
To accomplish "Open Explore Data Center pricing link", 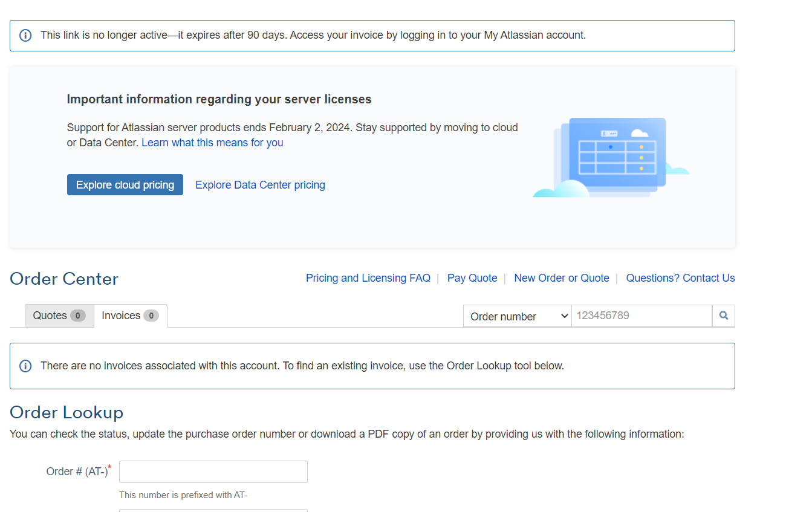I will click(260, 185).
